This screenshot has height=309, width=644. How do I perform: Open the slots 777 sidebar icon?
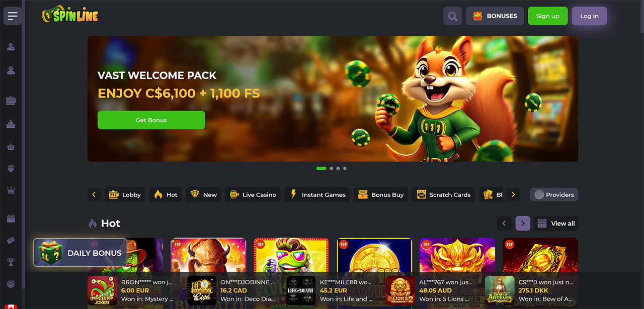[x=11, y=100]
